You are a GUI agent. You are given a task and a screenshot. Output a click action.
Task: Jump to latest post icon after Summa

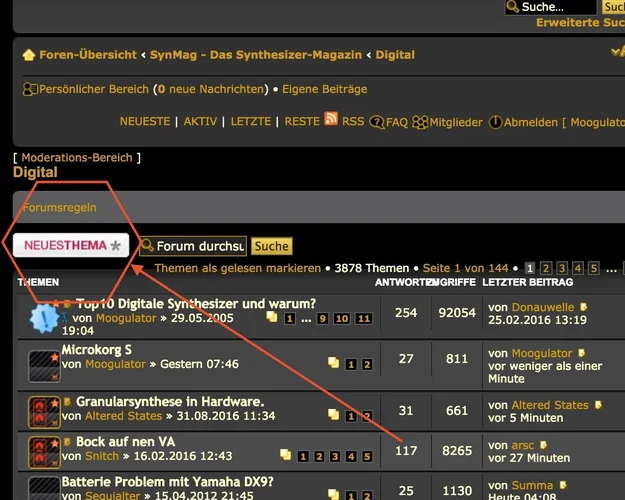[563, 485]
